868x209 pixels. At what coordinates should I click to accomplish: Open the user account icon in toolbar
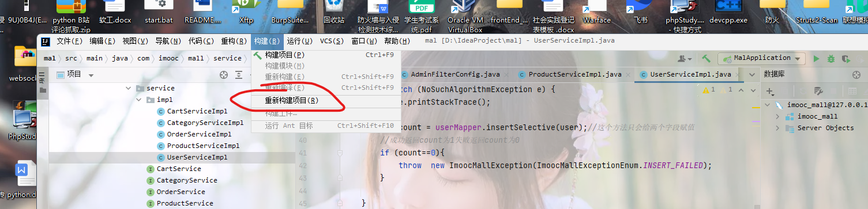tap(684, 58)
